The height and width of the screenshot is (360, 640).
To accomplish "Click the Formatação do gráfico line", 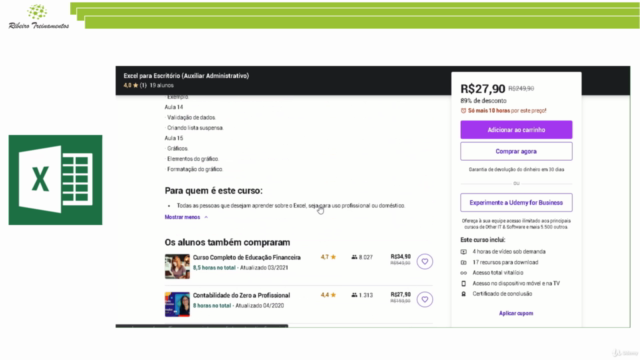I will 195,169.
